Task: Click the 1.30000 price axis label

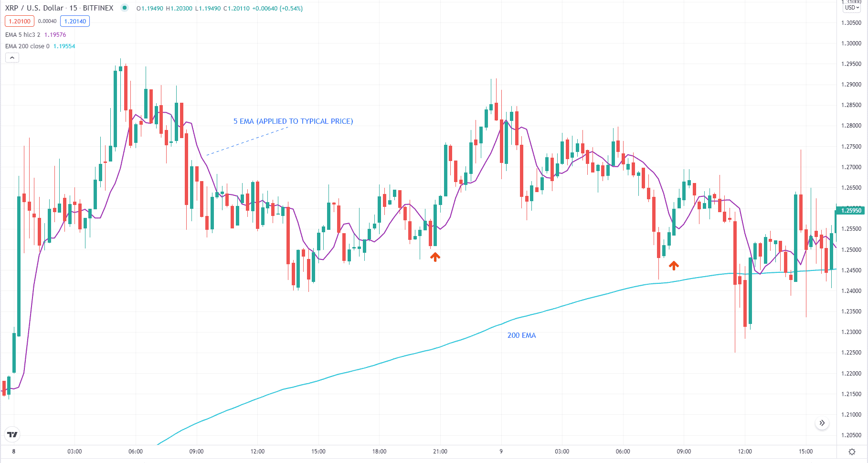Action: point(851,43)
